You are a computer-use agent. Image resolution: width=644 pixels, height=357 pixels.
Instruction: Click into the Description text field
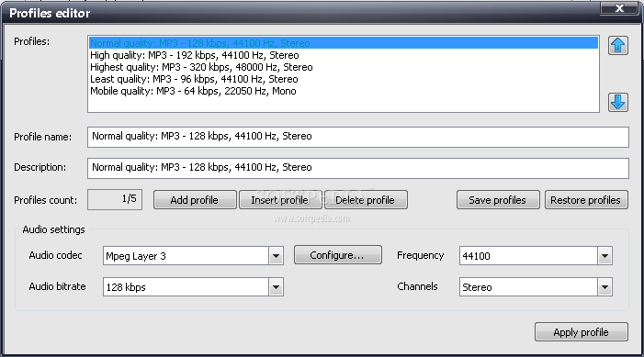tap(357, 168)
